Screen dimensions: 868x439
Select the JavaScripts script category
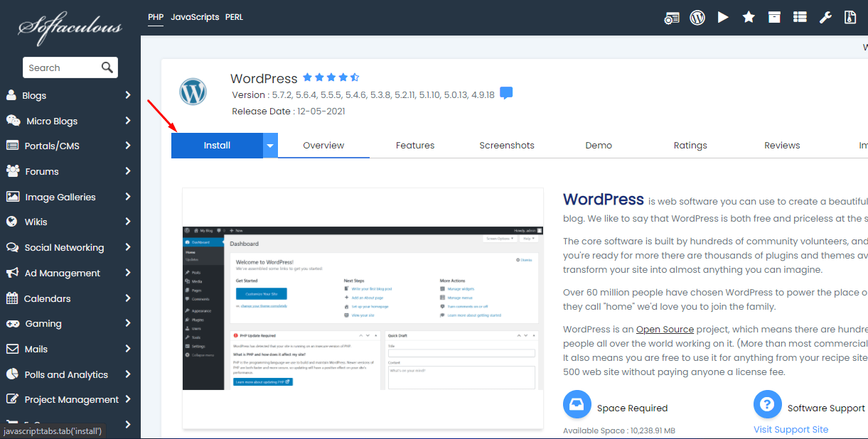pyautogui.click(x=195, y=17)
